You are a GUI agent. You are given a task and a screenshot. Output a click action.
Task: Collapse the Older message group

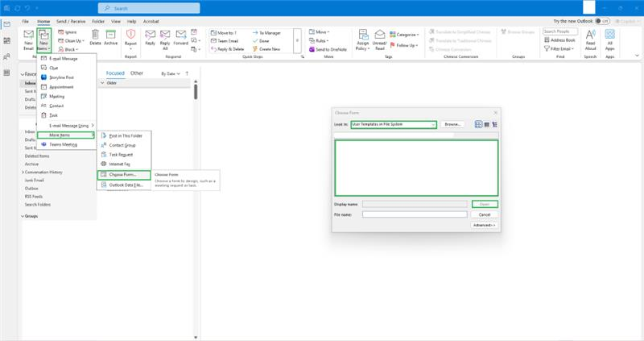103,83
